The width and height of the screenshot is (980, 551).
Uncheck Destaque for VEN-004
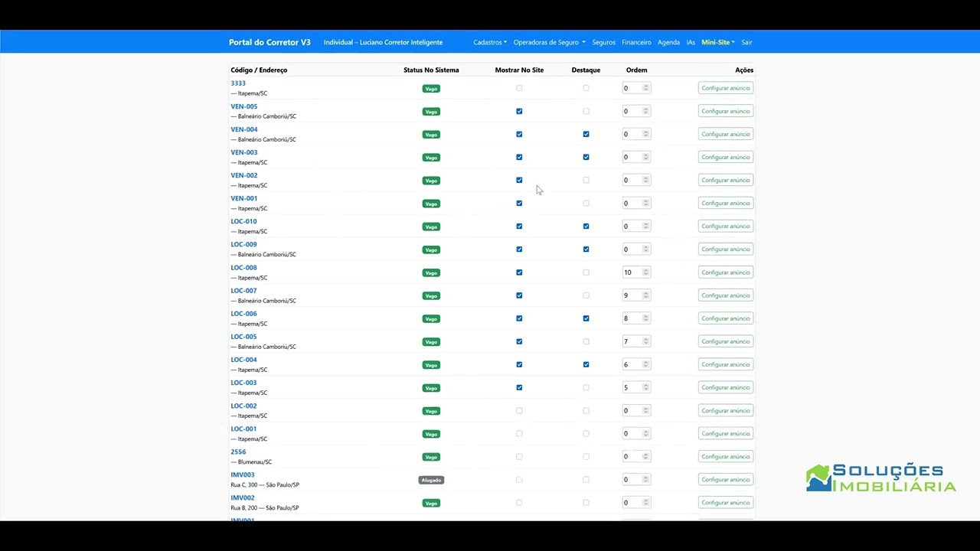[586, 134]
